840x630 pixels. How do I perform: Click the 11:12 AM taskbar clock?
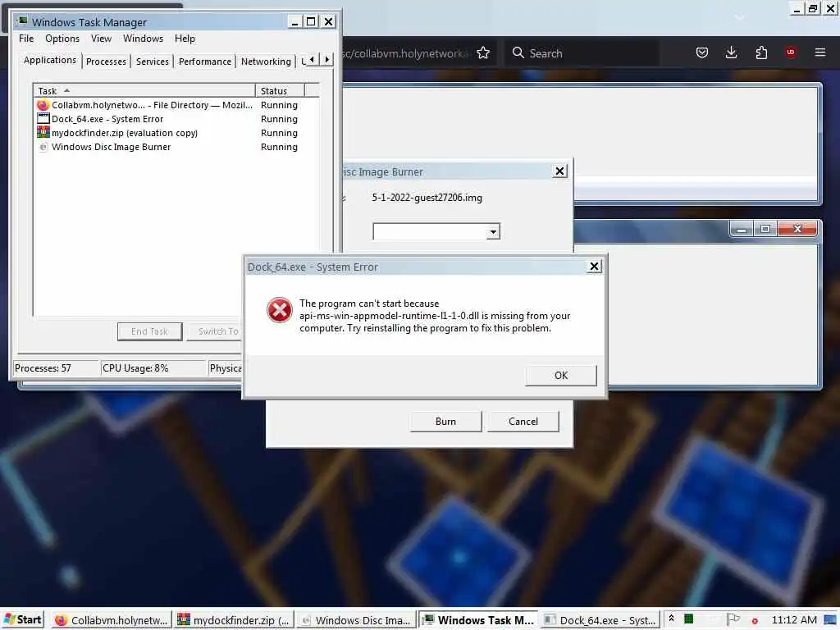(x=794, y=620)
